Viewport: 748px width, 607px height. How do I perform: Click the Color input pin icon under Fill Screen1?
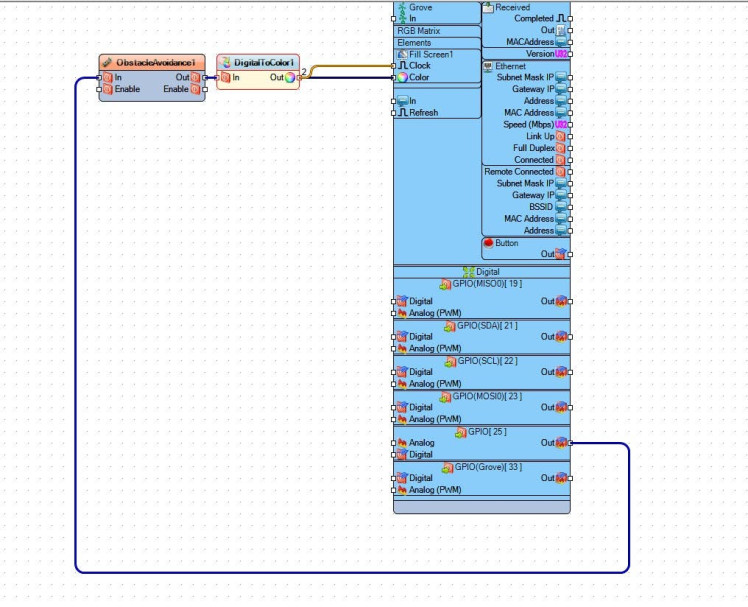tap(403, 77)
